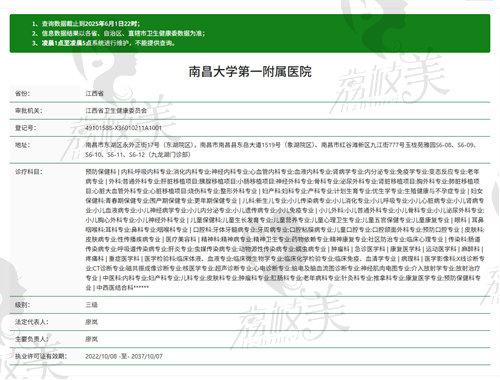This screenshot has width=500, height=380.
Task: Click the 地址 field label
Action: click(x=22, y=145)
